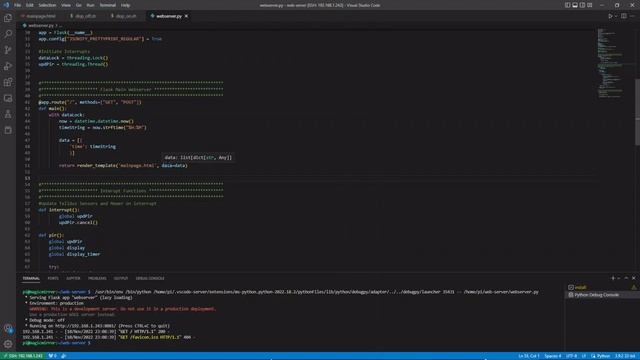Screen dimensions: 640x360
Task: Run Python file with play icon
Action: [610, 16]
